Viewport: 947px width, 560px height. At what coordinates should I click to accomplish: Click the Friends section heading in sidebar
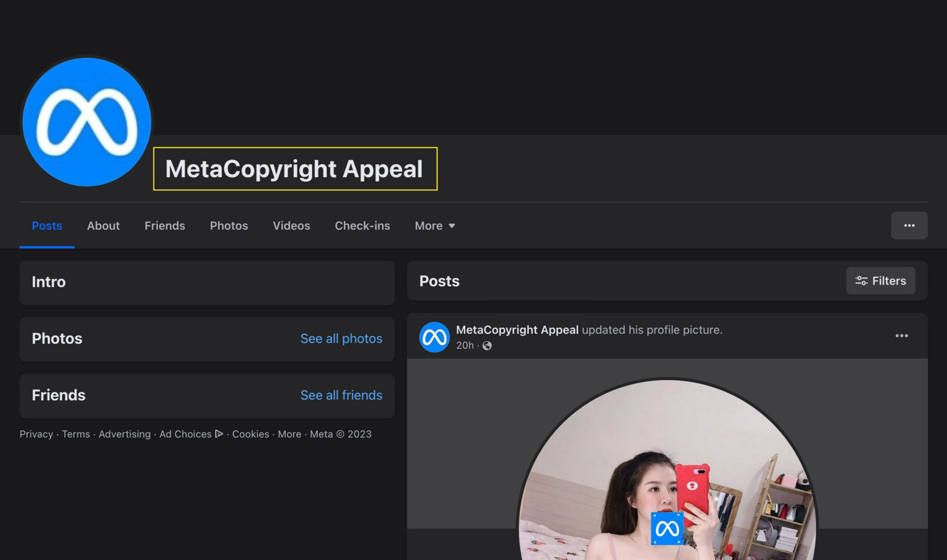pos(59,395)
